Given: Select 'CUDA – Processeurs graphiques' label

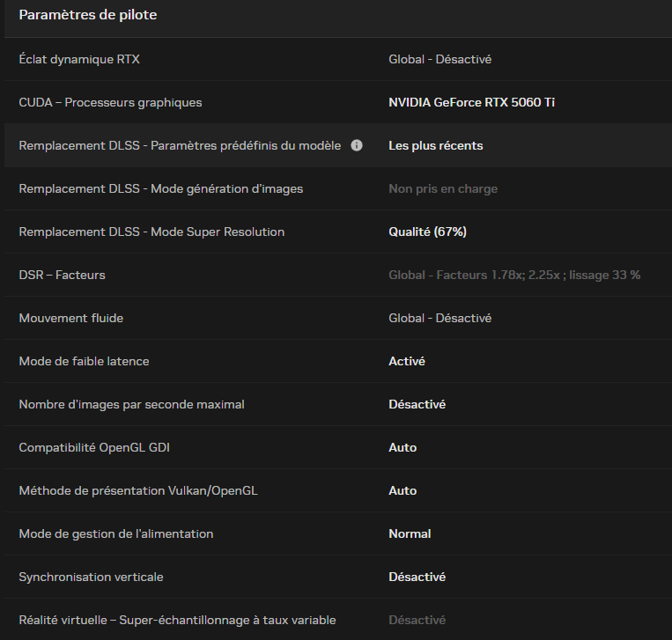Looking at the screenshot, I should tap(110, 102).
